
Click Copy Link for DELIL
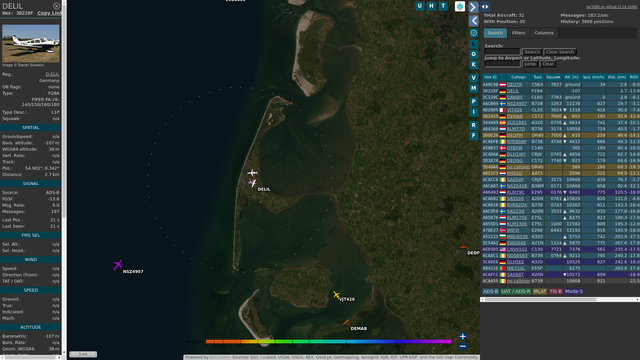[x=49, y=13]
